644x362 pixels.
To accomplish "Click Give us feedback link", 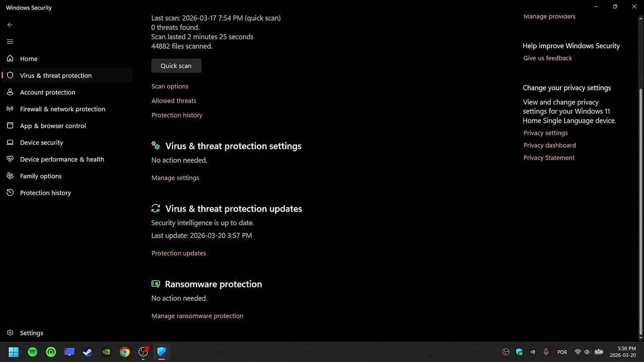I will [547, 58].
